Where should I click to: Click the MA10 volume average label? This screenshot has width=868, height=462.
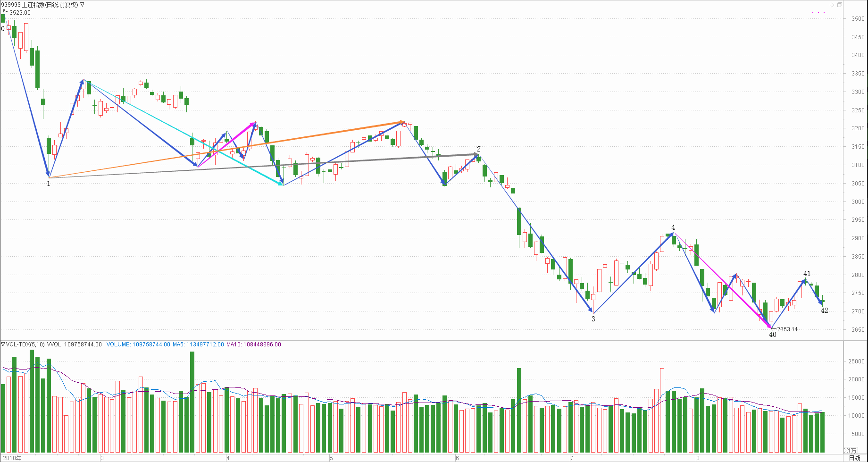coord(253,344)
